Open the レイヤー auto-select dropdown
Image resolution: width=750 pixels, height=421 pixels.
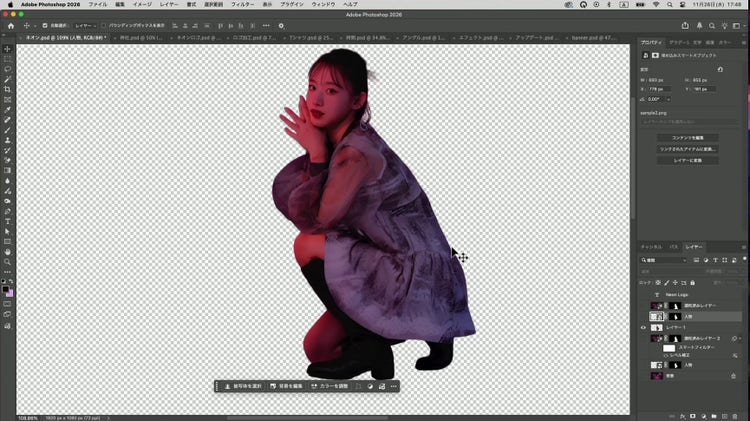coord(84,25)
